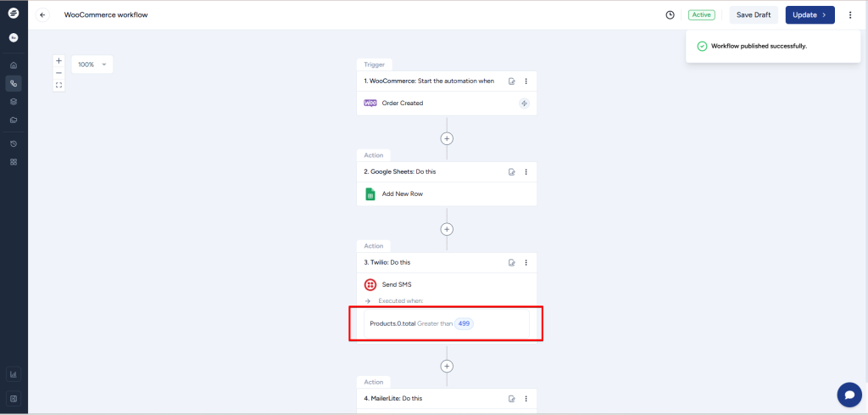This screenshot has height=415, width=868.
Task: Click the zoom out minus icon
Action: pyautogui.click(x=58, y=73)
